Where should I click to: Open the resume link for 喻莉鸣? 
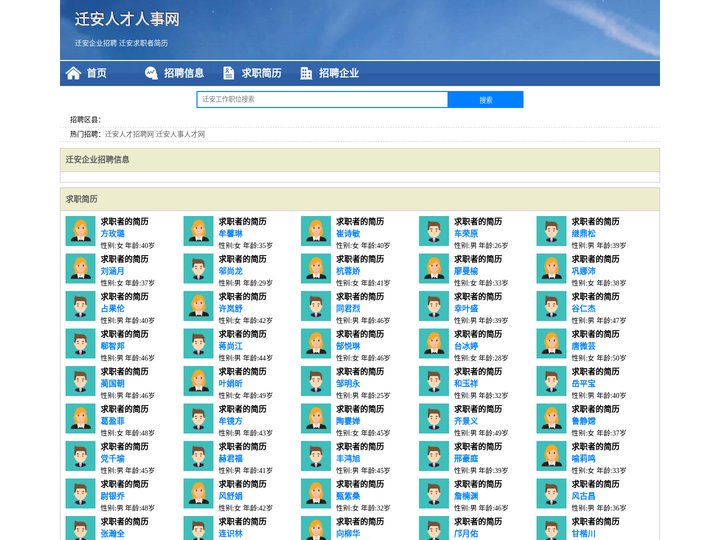584,458
